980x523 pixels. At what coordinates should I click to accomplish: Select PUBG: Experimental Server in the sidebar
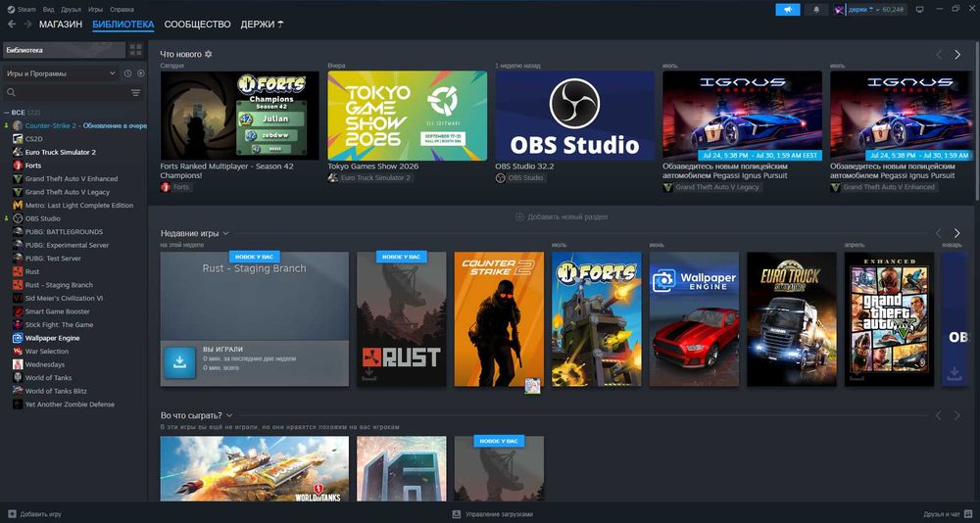tap(67, 245)
